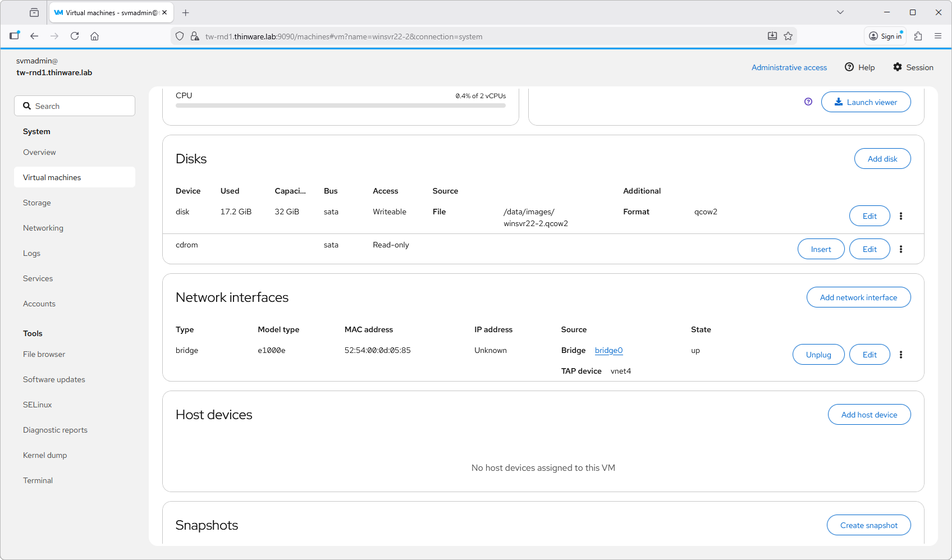
Task: Open a new browser tab
Action: click(x=186, y=12)
